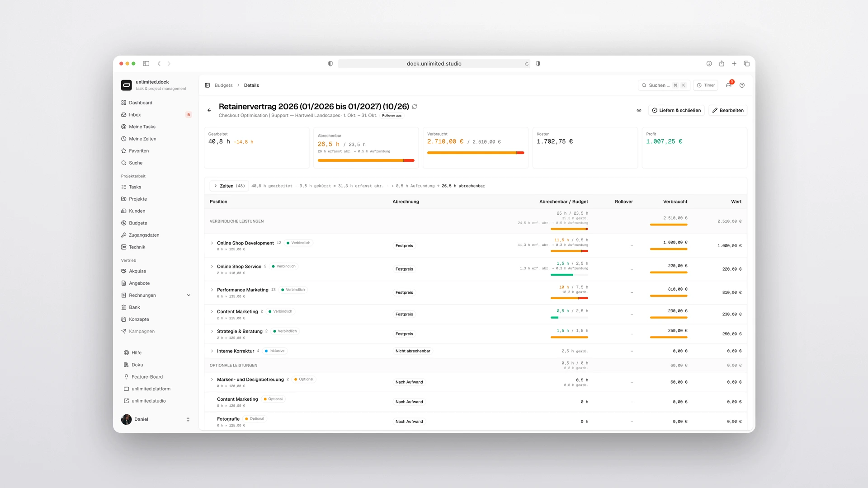Reload page in browser address bar
Image resolution: width=868 pixels, height=488 pixels.
coord(527,64)
